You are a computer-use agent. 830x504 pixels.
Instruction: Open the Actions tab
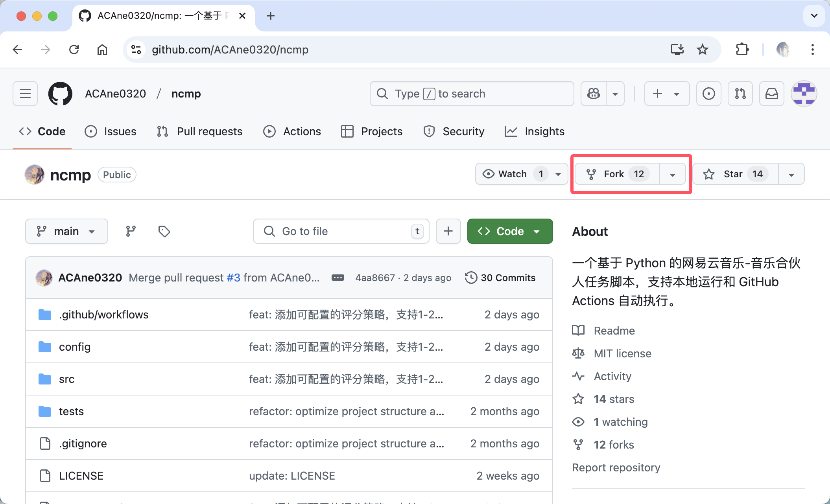click(292, 131)
